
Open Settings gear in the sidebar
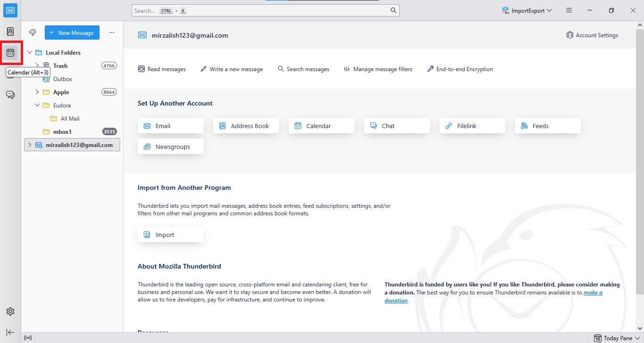(10, 311)
